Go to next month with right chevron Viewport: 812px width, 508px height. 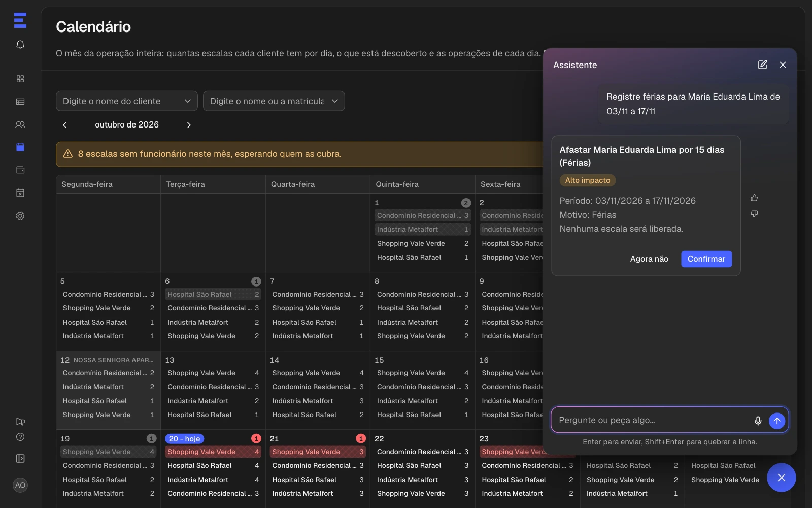click(189, 125)
